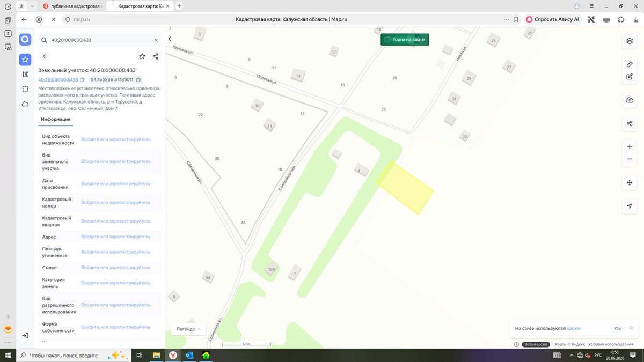Open Windows Start menu
Viewport: 644px width, 362px height.
pyautogui.click(x=8, y=355)
